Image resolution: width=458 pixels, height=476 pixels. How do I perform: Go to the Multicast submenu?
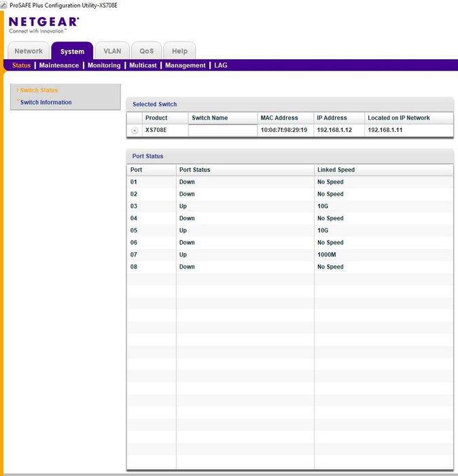143,65
